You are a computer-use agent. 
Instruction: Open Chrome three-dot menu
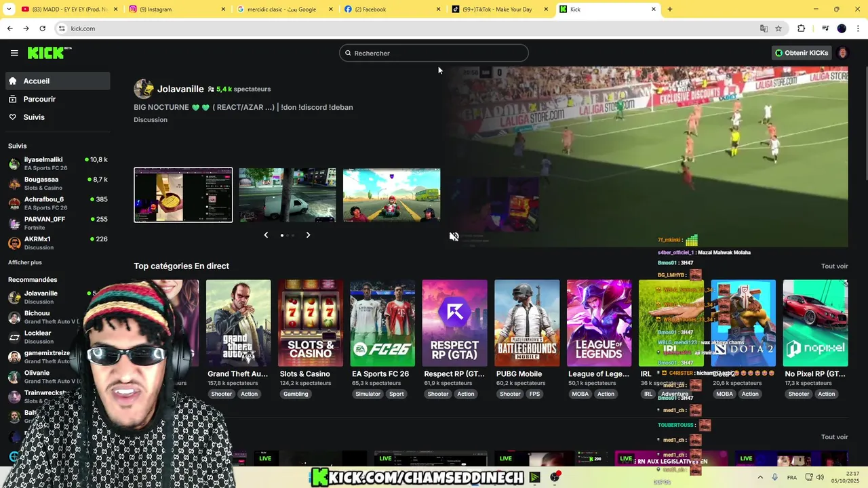click(858, 28)
